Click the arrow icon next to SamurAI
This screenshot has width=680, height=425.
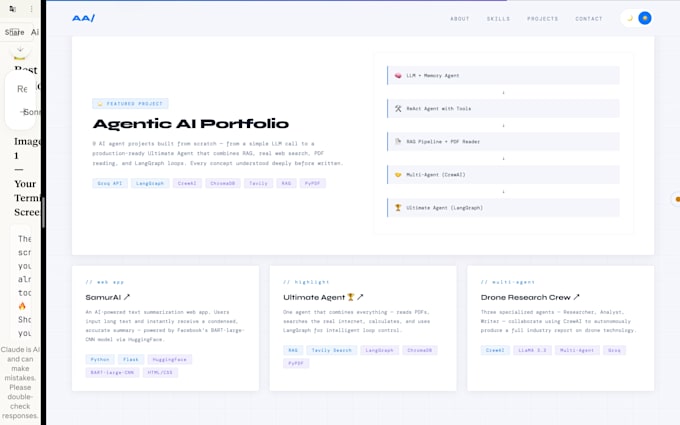pos(127,297)
